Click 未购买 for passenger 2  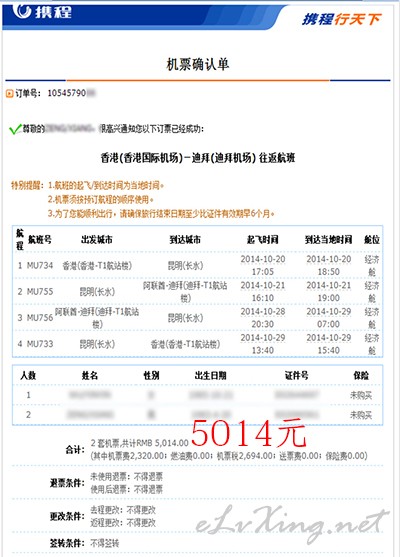(x=361, y=415)
